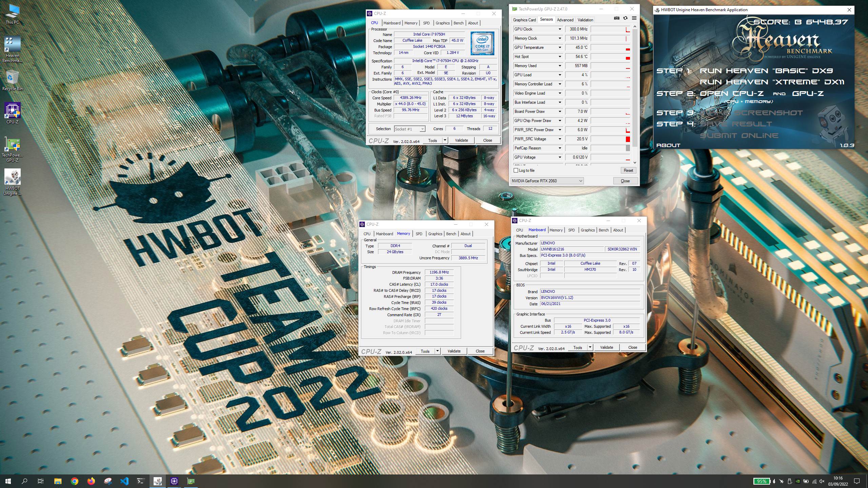This screenshot has height=488, width=868.
Task: Open the GPU Load sensor dropdown
Action: tap(560, 75)
